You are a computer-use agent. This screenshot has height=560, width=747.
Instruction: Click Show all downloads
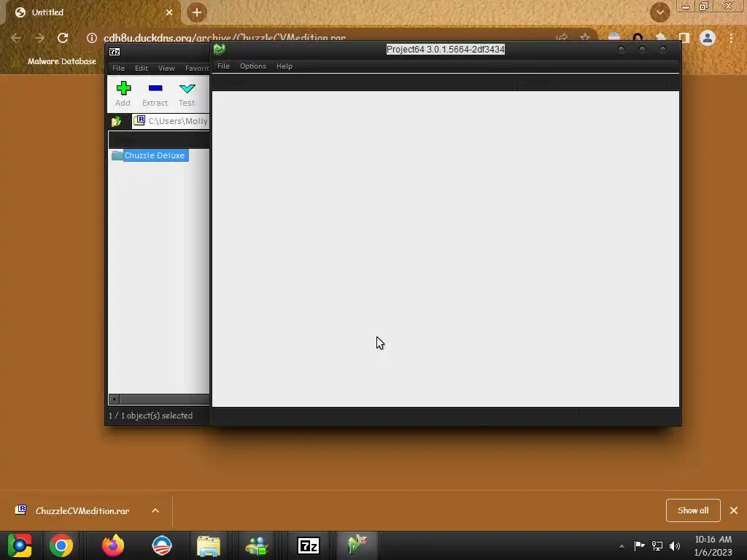click(x=693, y=510)
